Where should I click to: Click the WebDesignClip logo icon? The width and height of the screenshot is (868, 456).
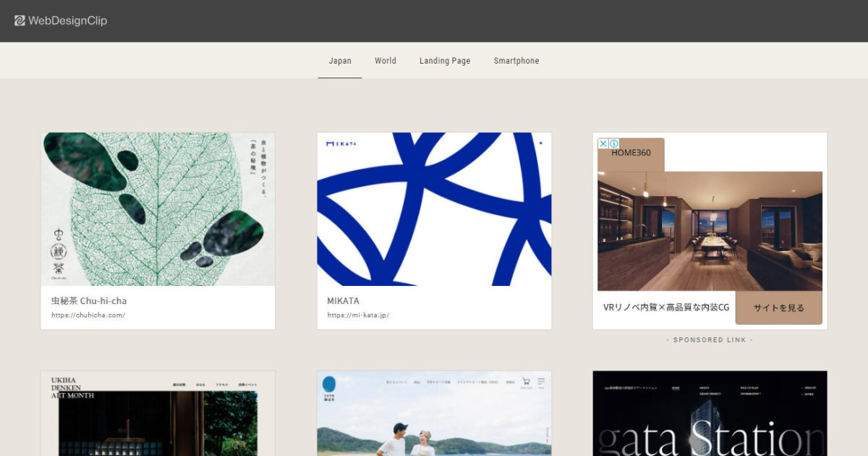[20, 21]
